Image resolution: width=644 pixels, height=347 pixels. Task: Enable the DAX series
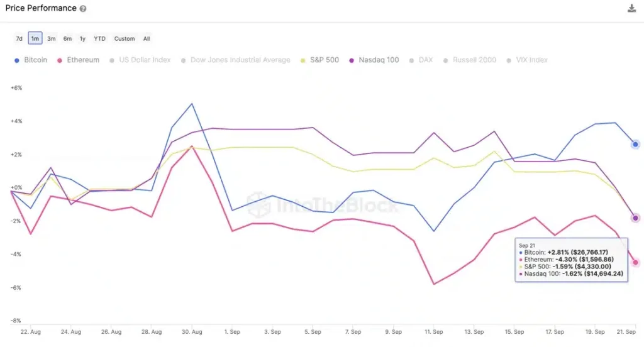click(x=425, y=60)
